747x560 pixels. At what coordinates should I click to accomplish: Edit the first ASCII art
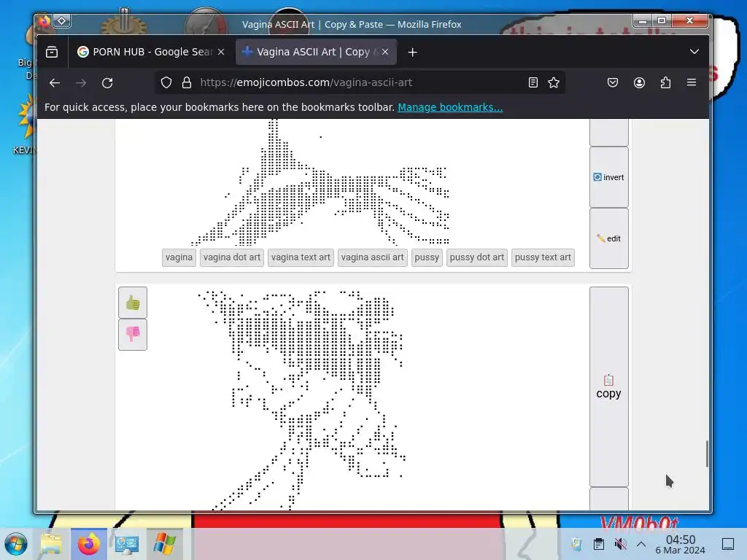[609, 238]
